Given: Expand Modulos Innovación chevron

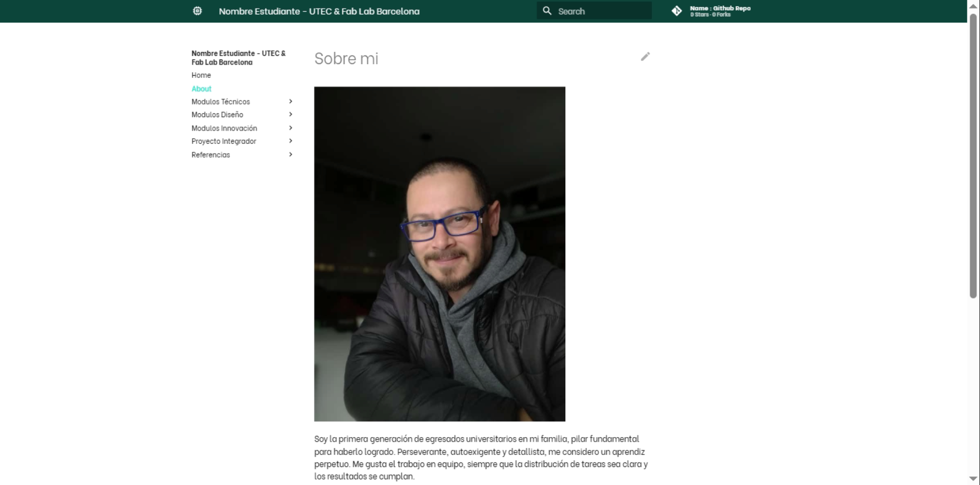Looking at the screenshot, I should [290, 128].
